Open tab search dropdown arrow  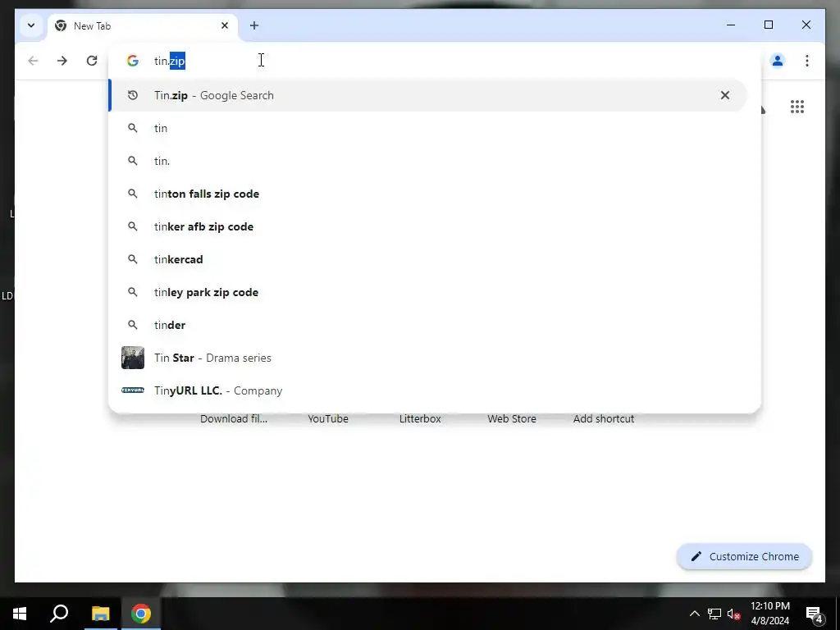[31, 25]
